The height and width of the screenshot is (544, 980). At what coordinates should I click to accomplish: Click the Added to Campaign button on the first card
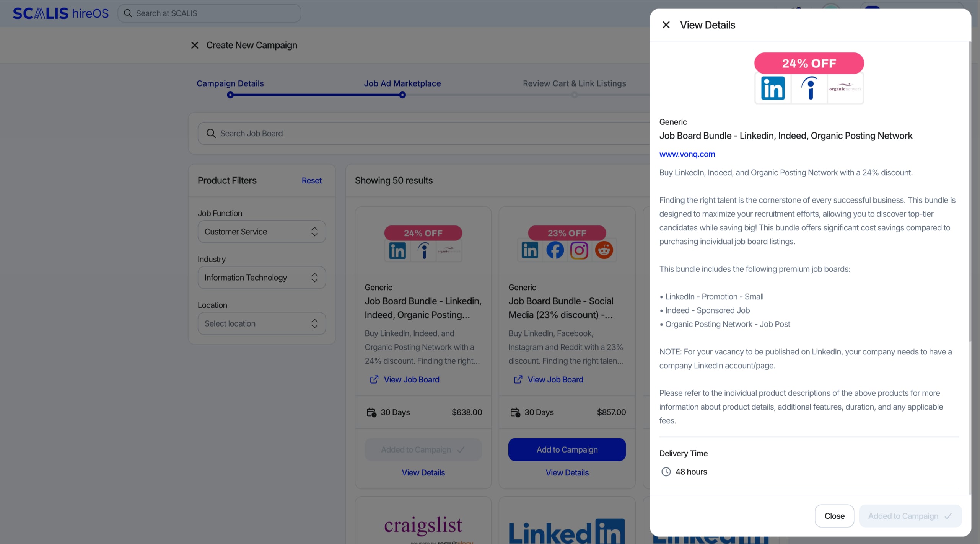click(423, 449)
